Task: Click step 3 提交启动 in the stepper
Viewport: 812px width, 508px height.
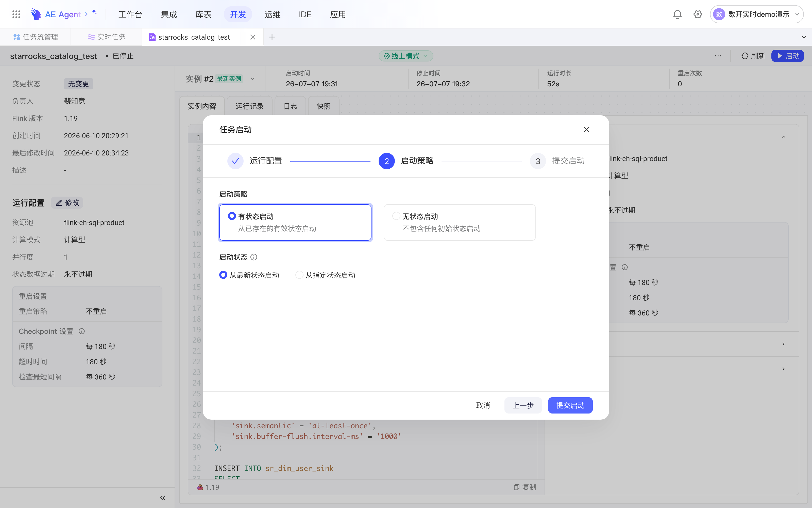Action: pos(557,161)
